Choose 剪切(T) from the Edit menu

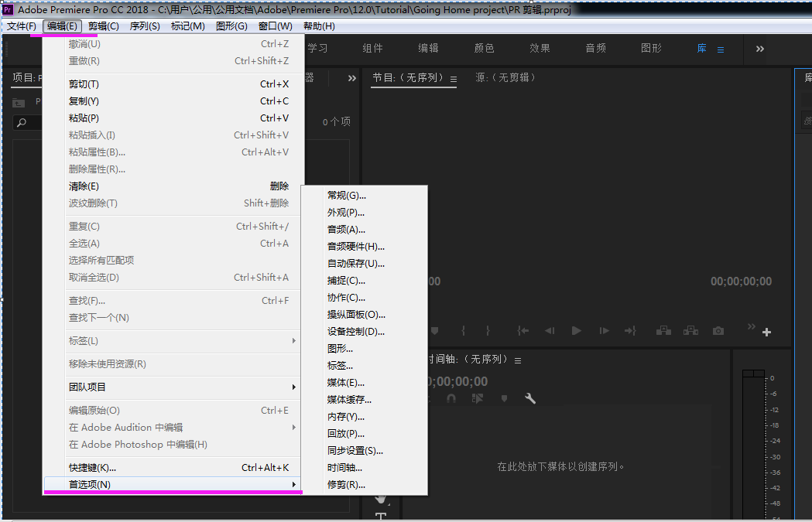click(x=173, y=84)
